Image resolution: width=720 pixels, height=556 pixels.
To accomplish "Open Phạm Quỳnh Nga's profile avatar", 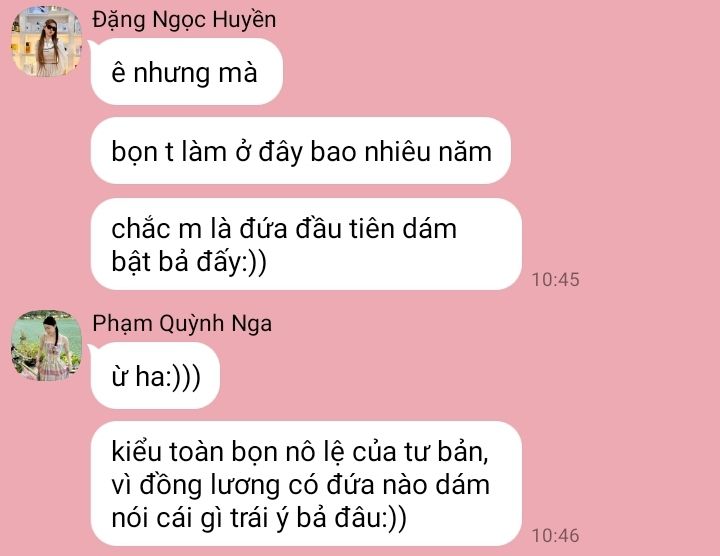I will [x=46, y=345].
